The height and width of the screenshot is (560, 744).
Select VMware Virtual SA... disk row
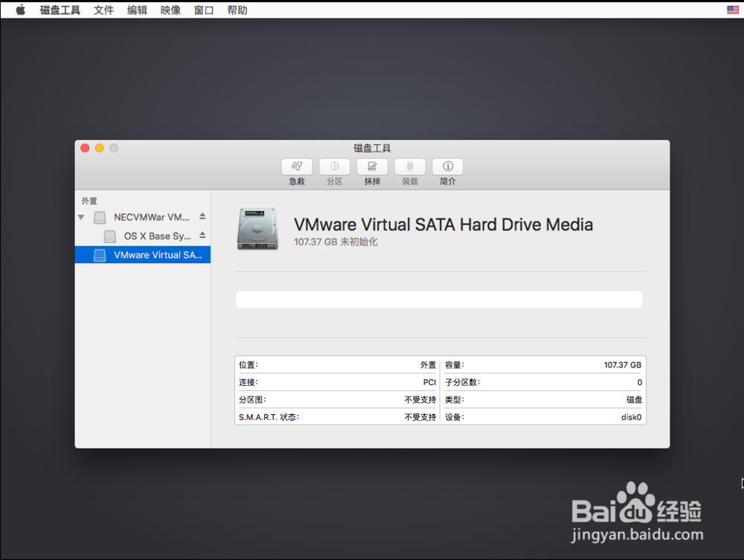coord(142,254)
